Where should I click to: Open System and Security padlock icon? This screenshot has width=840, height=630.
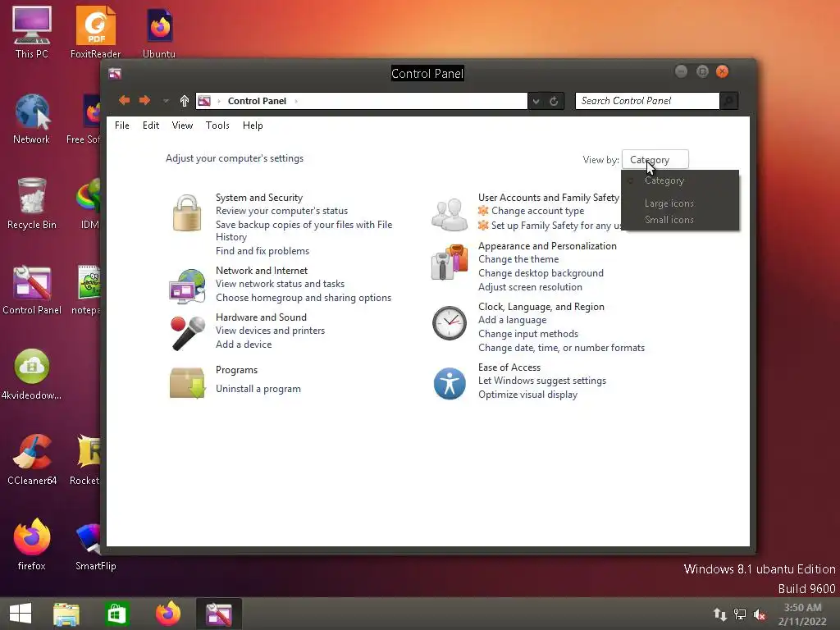point(187,212)
